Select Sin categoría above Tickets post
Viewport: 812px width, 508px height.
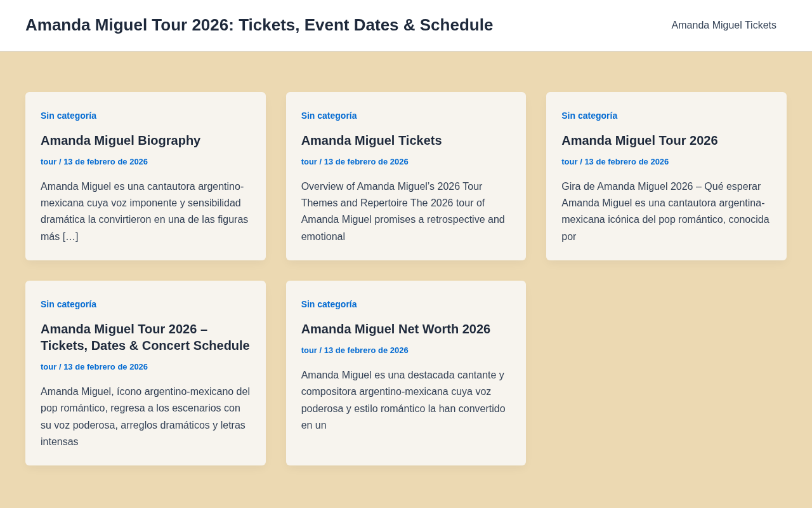click(x=329, y=116)
